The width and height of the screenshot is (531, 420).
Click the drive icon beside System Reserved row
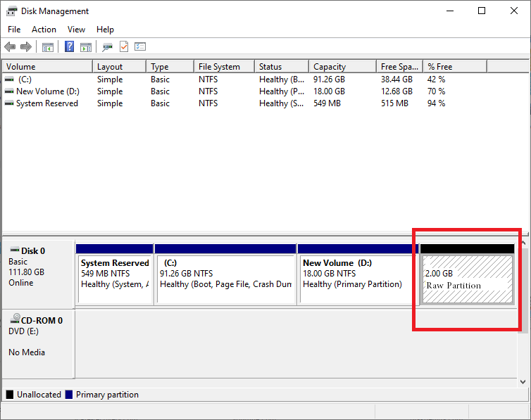click(x=9, y=103)
